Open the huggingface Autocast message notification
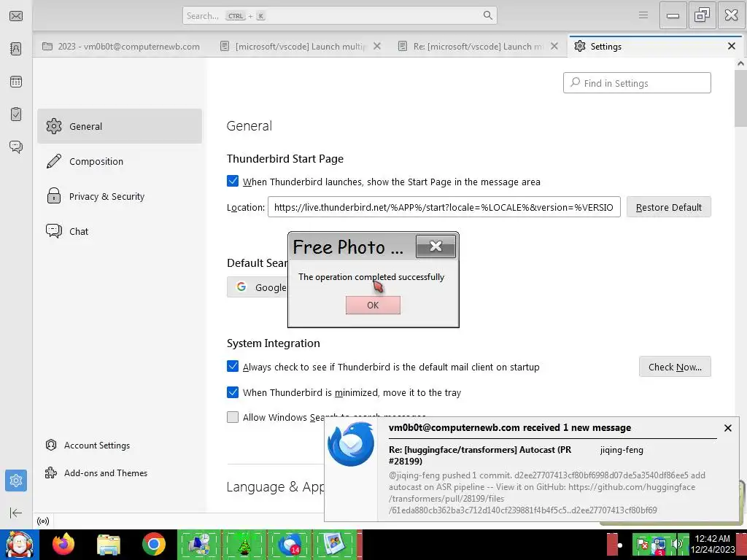The width and height of the screenshot is (747, 560). (547, 480)
